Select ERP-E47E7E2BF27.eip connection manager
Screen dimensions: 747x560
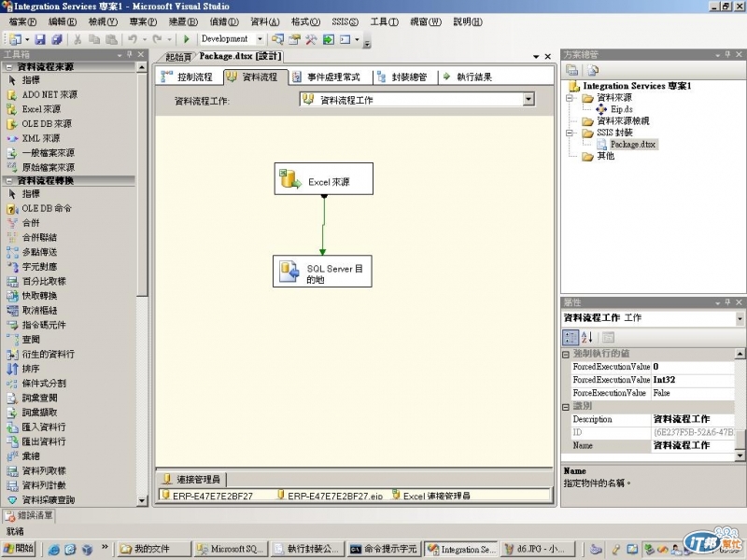point(331,496)
